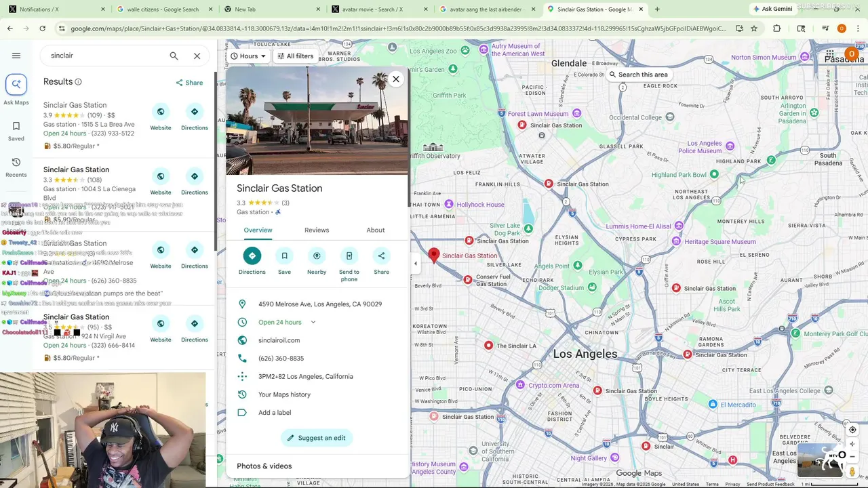Open Ask Maps in the sidebar
The height and width of the screenshot is (488, 868).
16,89
